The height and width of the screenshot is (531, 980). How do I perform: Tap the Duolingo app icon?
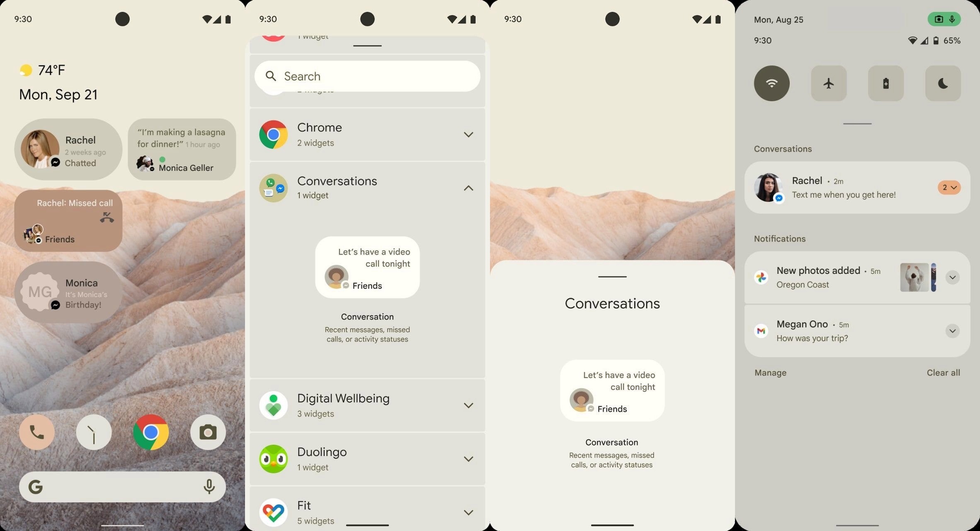pos(274,458)
